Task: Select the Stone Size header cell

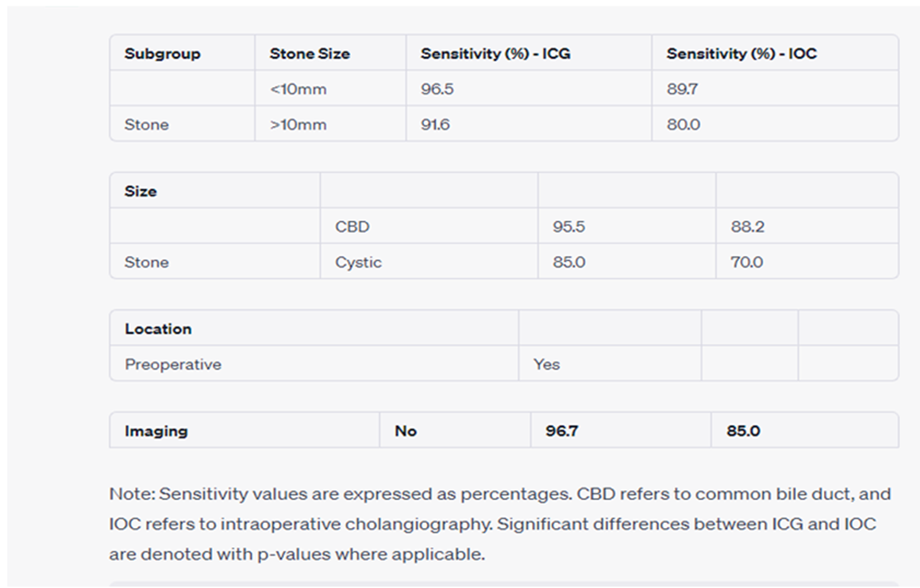Action: point(310,54)
